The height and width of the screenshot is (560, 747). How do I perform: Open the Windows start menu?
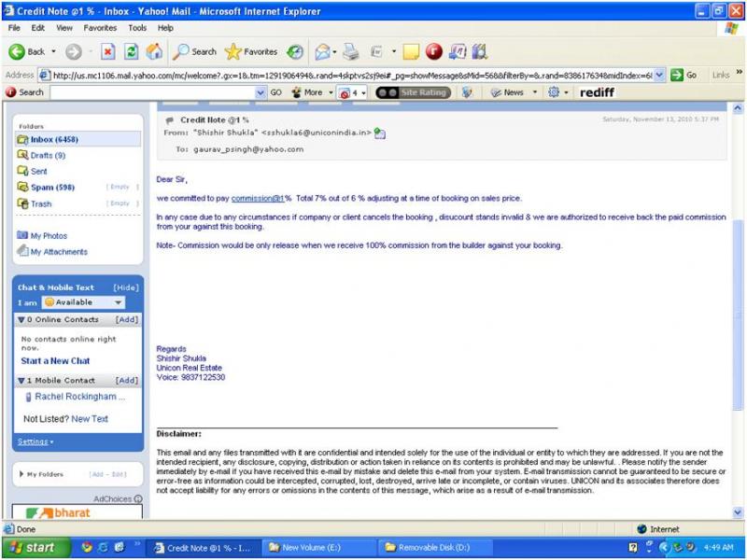[36, 548]
